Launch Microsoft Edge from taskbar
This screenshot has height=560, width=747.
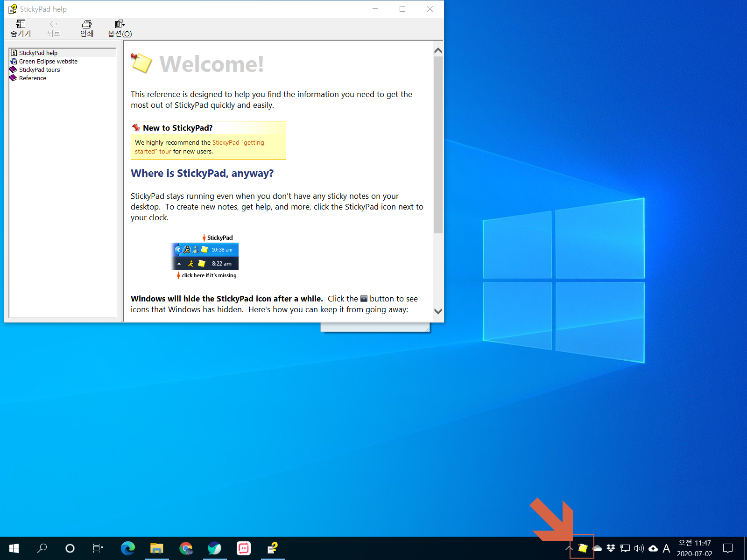pyautogui.click(x=127, y=548)
